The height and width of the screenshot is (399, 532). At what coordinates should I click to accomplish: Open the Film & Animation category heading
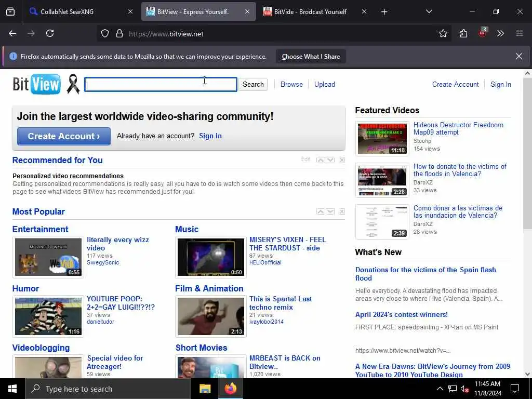coord(209,288)
